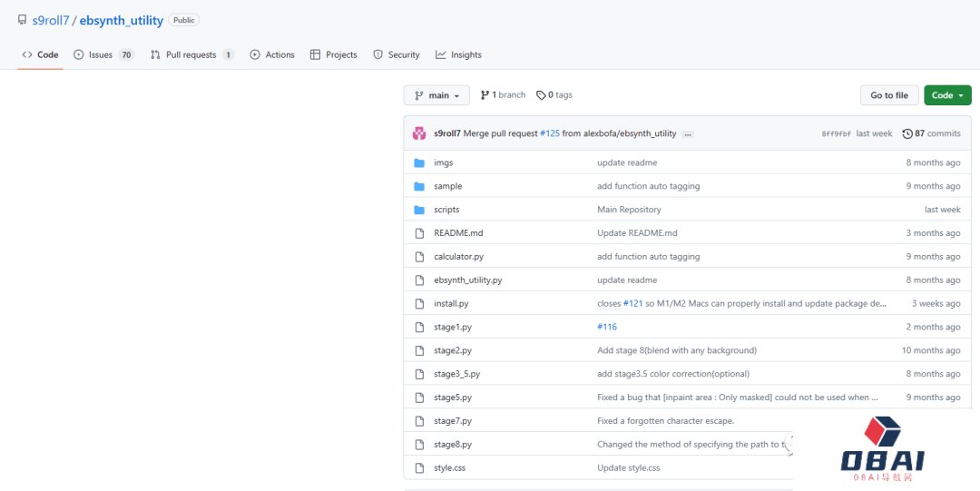Click the tags label icon

[541, 95]
